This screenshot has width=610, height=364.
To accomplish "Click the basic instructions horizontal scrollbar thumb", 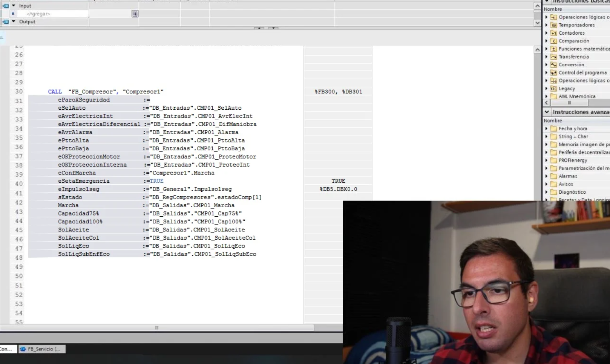I will tap(569, 102).
